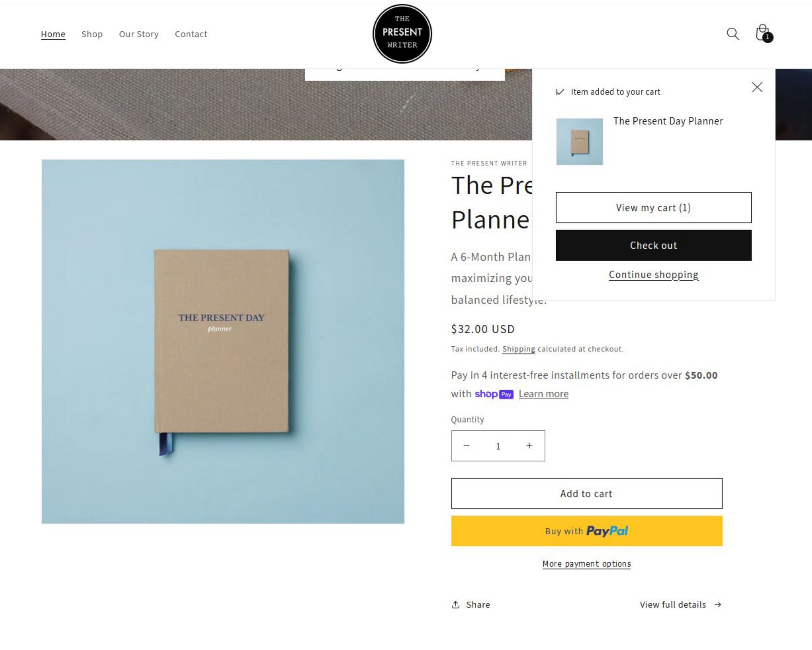
Task: Click the quantity number input field
Action: click(498, 446)
